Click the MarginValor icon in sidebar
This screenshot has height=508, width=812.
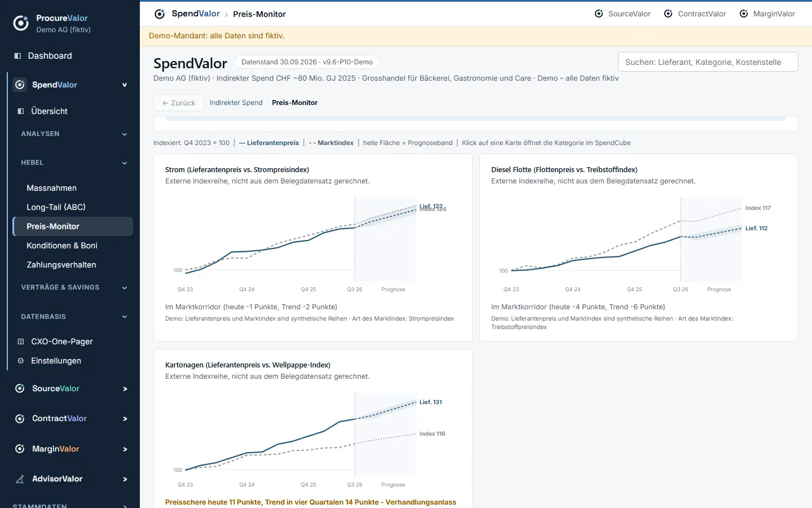coord(20,449)
